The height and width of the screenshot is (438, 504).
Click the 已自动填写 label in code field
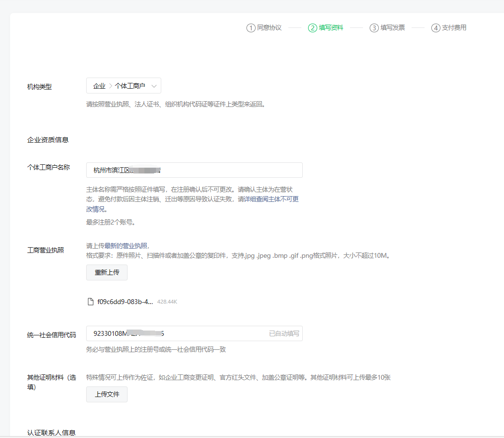click(x=284, y=333)
